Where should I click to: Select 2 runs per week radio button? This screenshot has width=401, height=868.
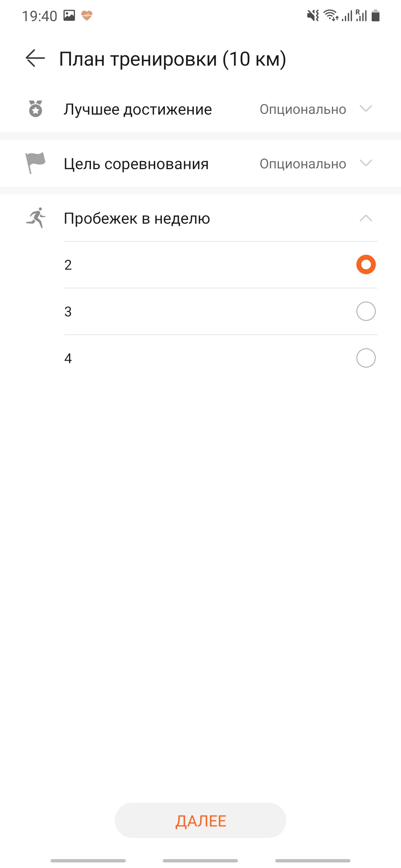pos(366,264)
